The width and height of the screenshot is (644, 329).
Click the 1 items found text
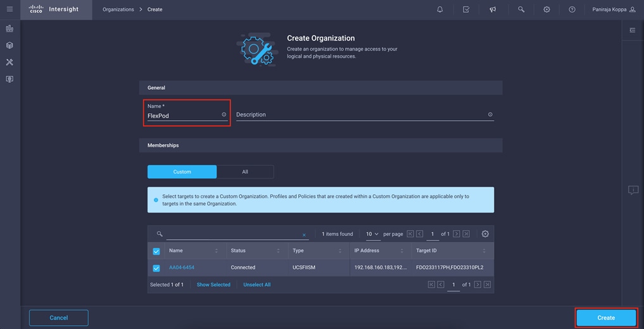[337, 234]
